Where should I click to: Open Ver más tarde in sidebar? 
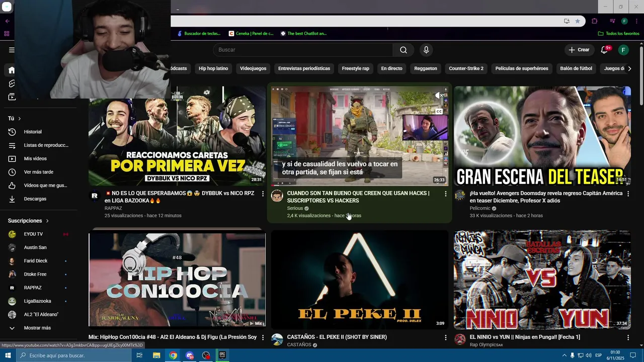point(38,172)
